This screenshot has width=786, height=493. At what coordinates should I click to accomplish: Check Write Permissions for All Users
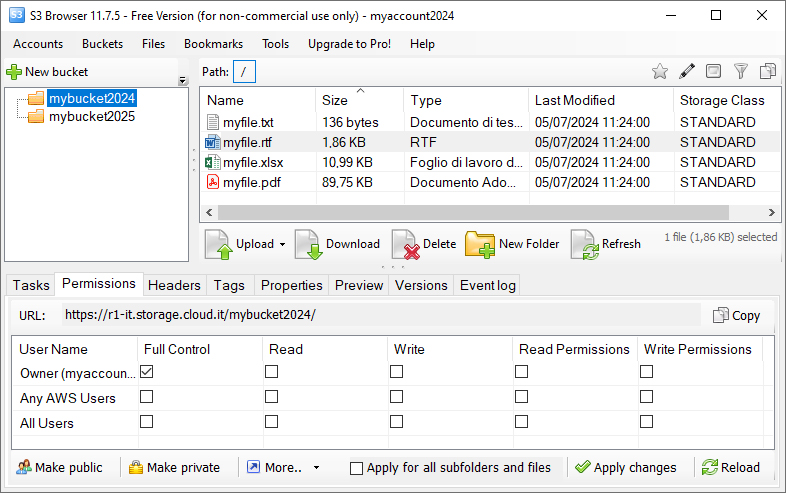[647, 422]
